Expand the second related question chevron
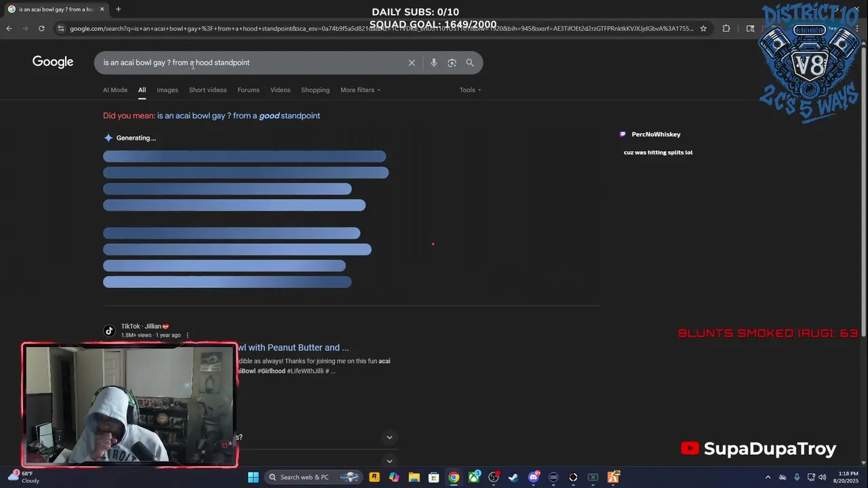This screenshot has width=868, height=488. pyautogui.click(x=389, y=461)
